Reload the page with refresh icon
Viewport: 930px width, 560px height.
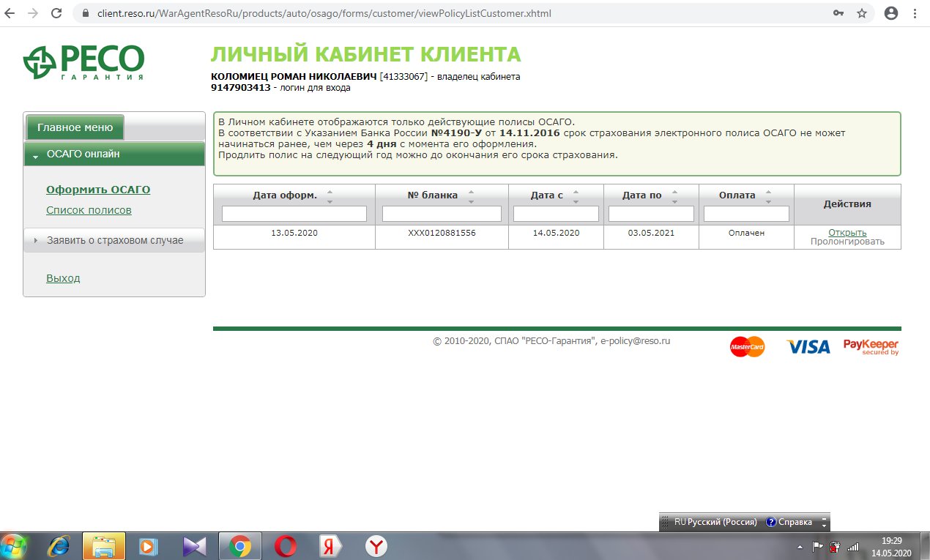pos(56,13)
